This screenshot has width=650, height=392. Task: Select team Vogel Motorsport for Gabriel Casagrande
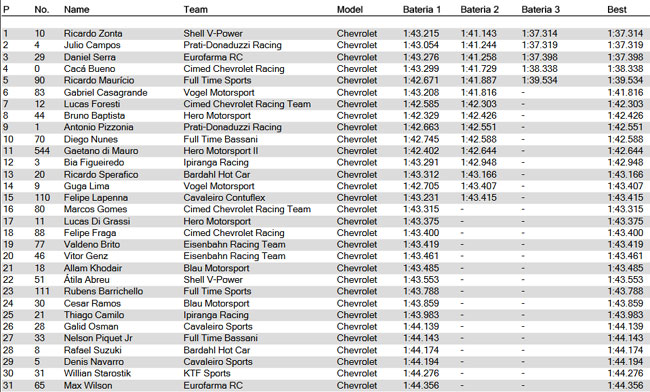pos(219,92)
